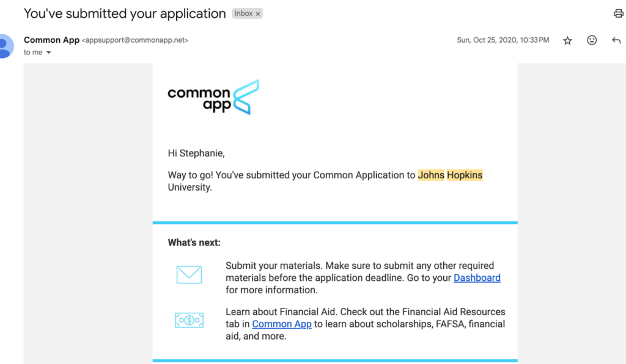This screenshot has width=626, height=364.
Task: Print this email with the printer icon
Action: [619, 13]
